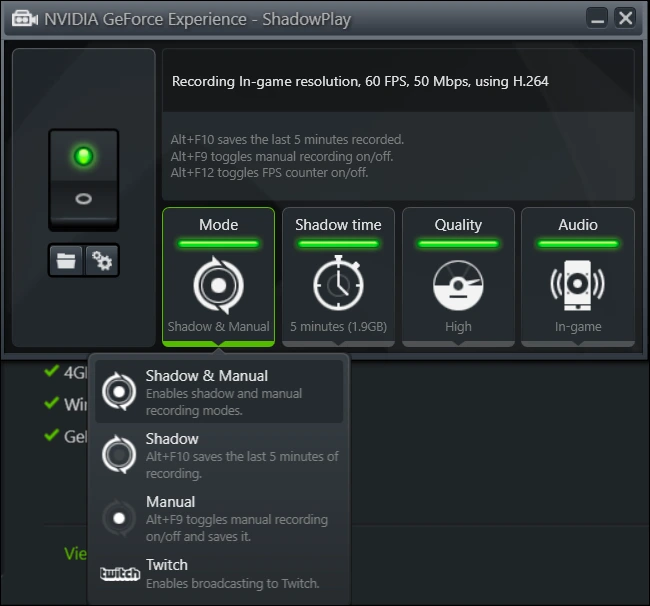
Task: Choose Manual recording mode option
Action: (x=219, y=518)
